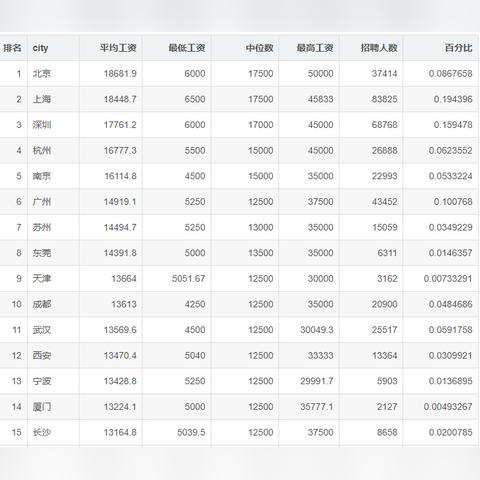Click median value 13500

(261, 253)
